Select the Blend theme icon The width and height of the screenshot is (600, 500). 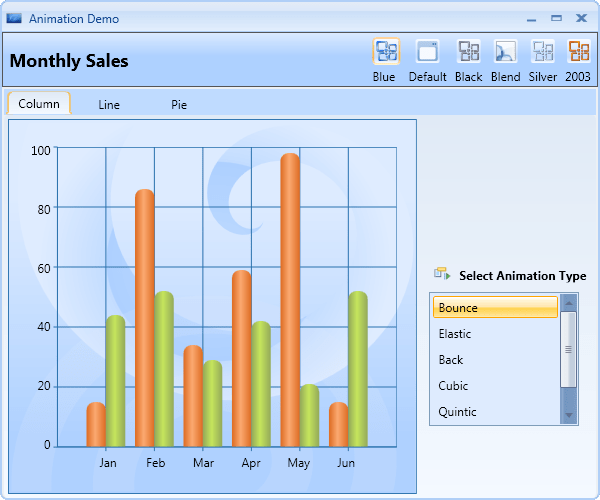point(505,51)
